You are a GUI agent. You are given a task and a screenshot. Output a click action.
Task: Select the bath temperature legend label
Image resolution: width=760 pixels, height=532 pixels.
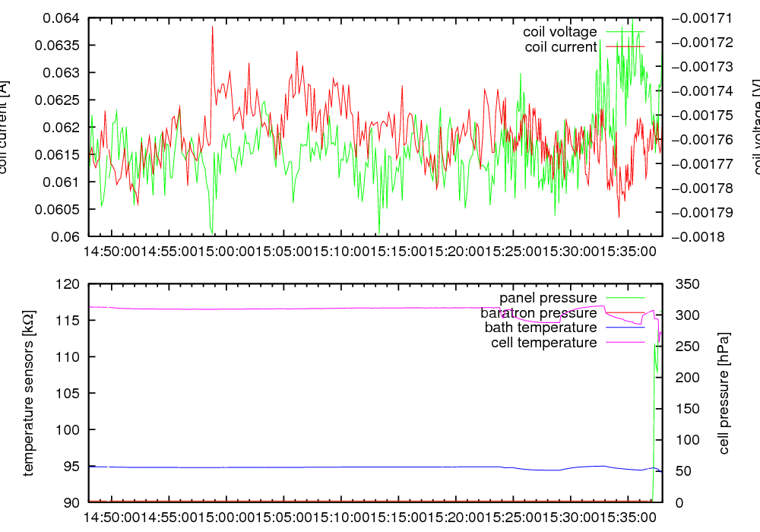(540, 328)
